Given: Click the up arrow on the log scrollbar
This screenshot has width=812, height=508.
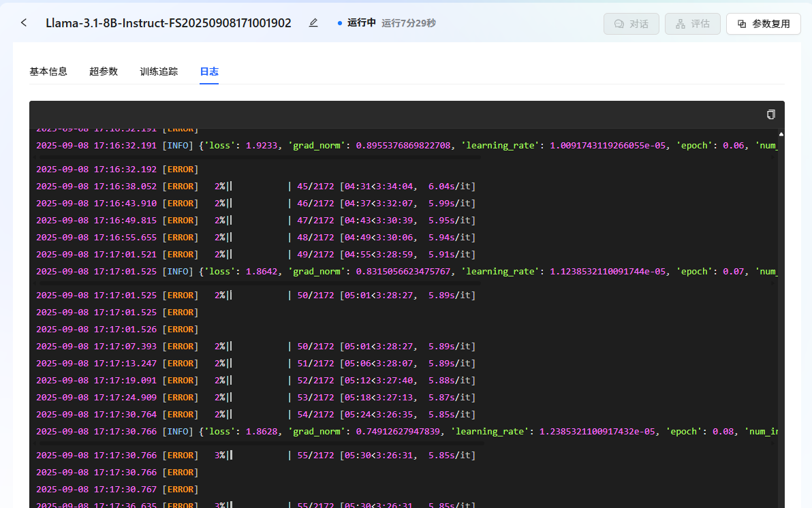Looking at the screenshot, I should pos(781,135).
